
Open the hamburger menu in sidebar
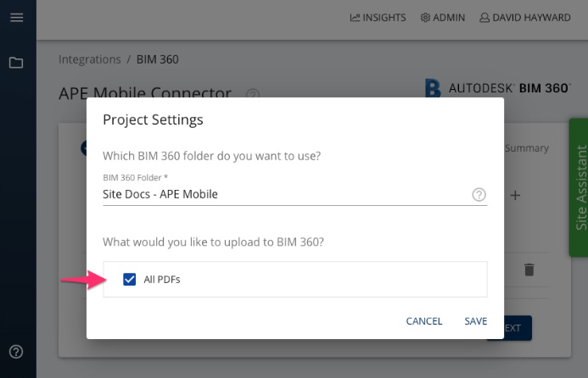(16, 17)
